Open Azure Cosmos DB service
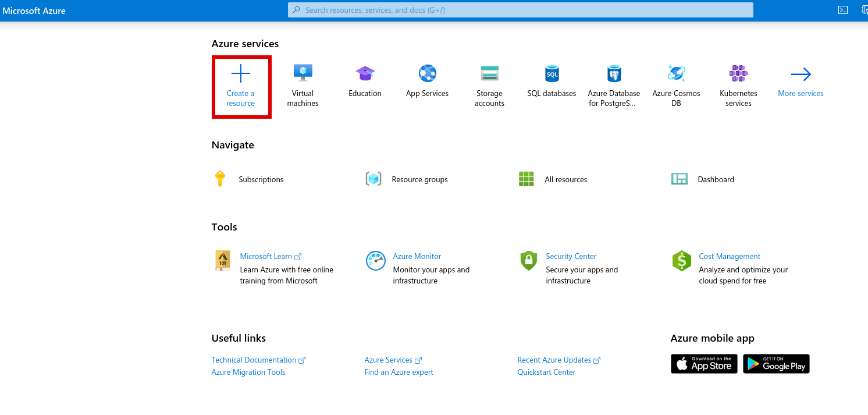 click(x=676, y=86)
